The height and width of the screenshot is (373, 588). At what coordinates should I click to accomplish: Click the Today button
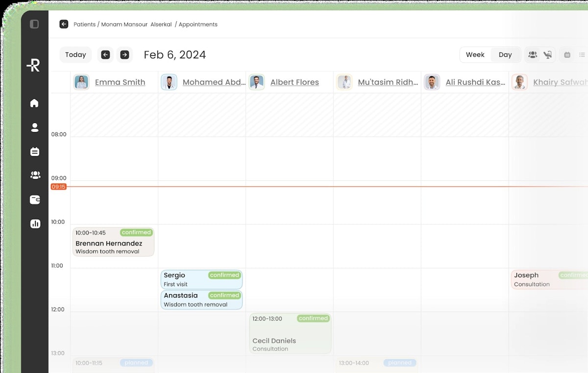pos(75,55)
